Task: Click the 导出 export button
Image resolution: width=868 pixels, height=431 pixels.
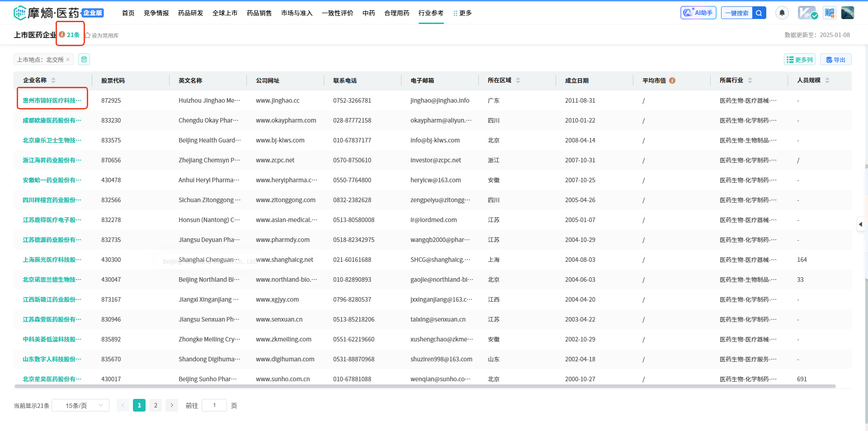Action: tap(835, 60)
